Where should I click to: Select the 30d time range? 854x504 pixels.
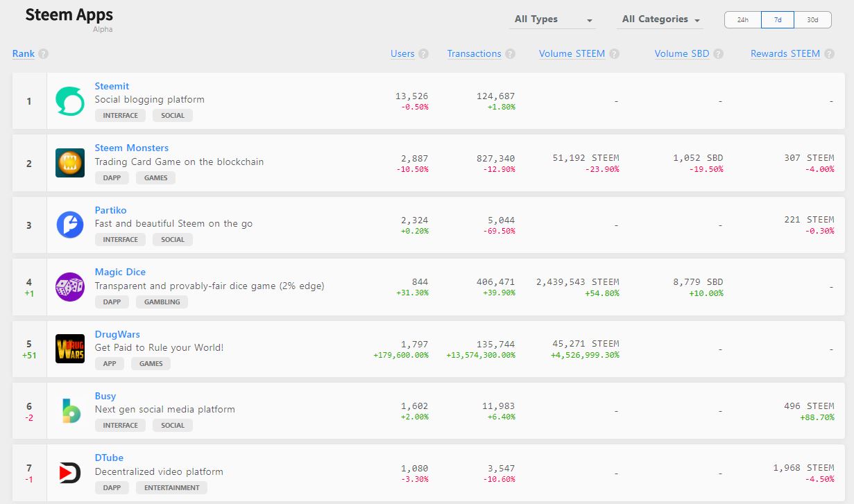[x=812, y=20]
